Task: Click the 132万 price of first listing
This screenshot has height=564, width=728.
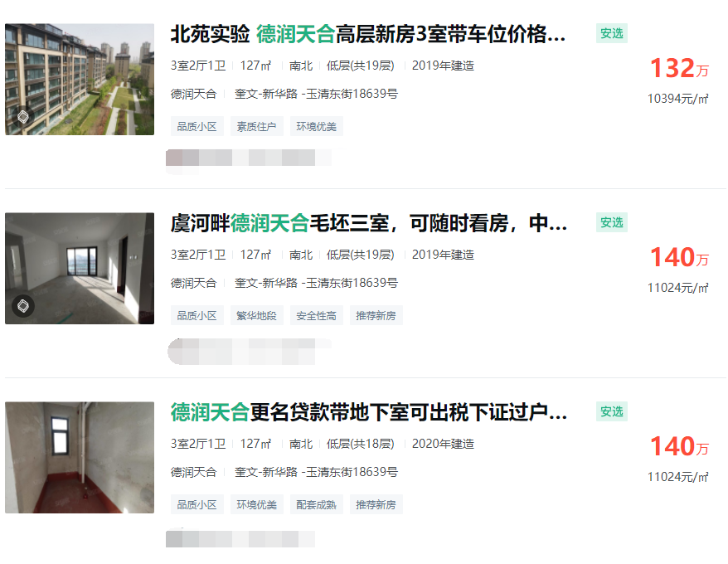Action: pos(679,68)
